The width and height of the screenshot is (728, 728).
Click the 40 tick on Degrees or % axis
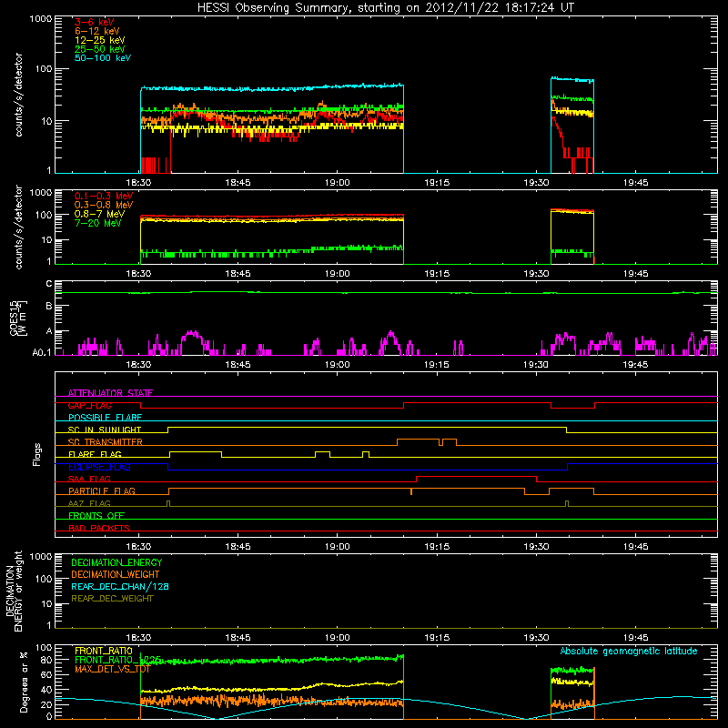(47, 690)
